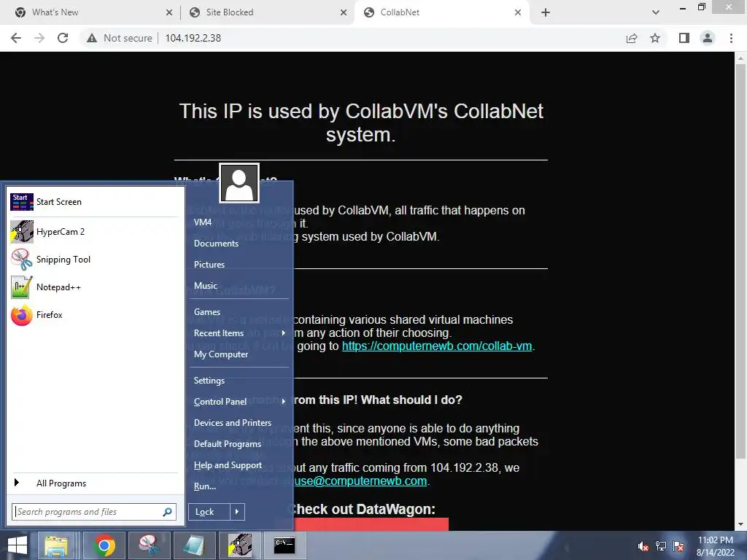The width and height of the screenshot is (747, 560).
Task: Click the Chrome forward arrow
Action: [39, 38]
